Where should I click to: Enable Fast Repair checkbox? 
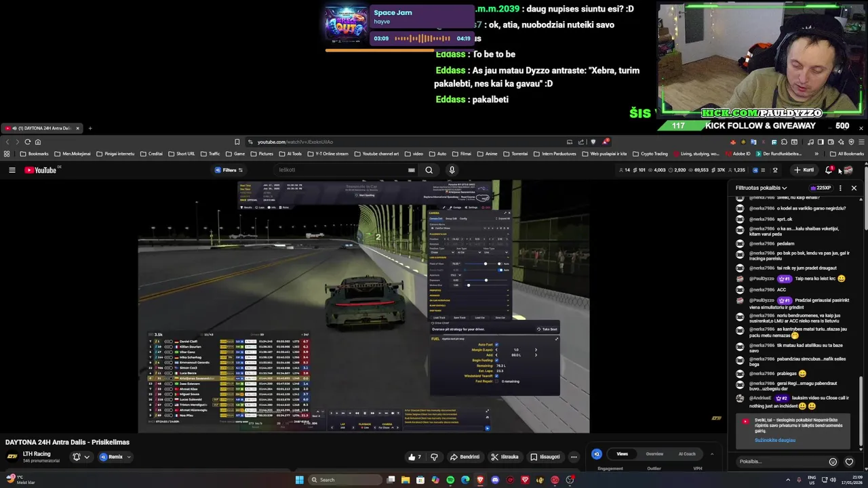click(496, 382)
